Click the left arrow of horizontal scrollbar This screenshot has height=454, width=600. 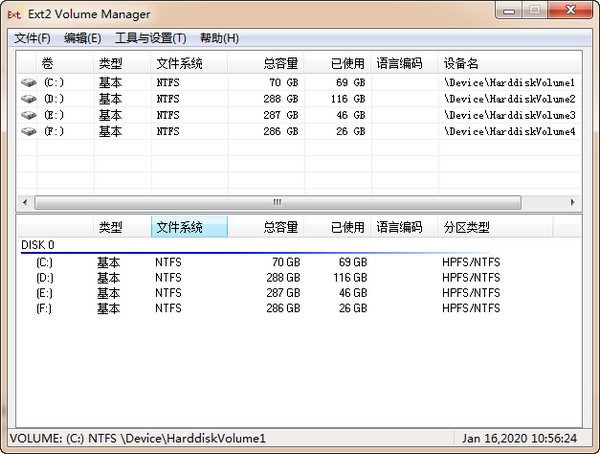tap(25, 202)
